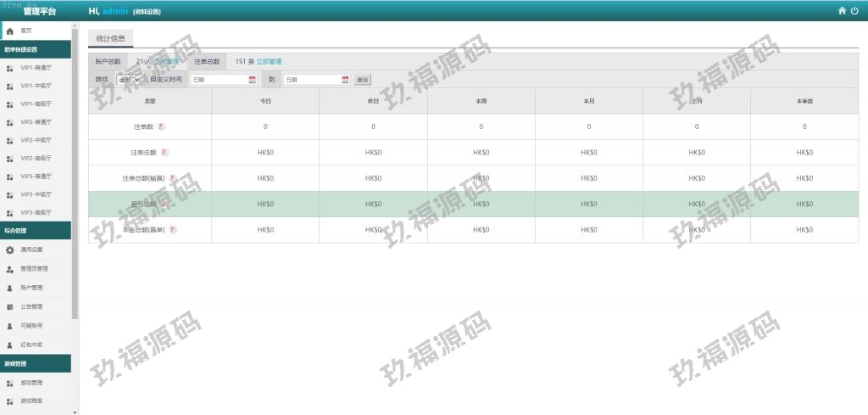Click the home icon in top-right header
868x415 pixels.
click(x=842, y=11)
